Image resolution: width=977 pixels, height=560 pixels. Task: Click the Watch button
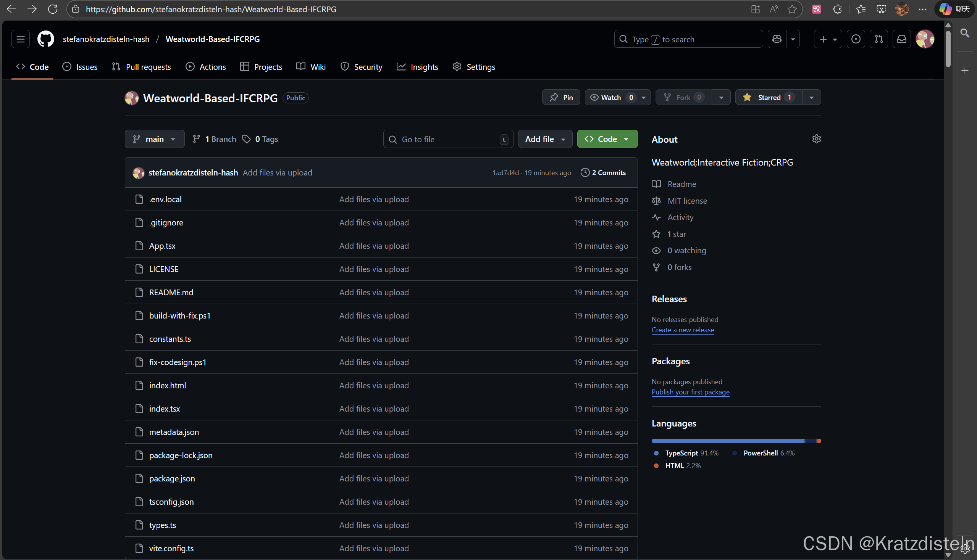coord(611,97)
